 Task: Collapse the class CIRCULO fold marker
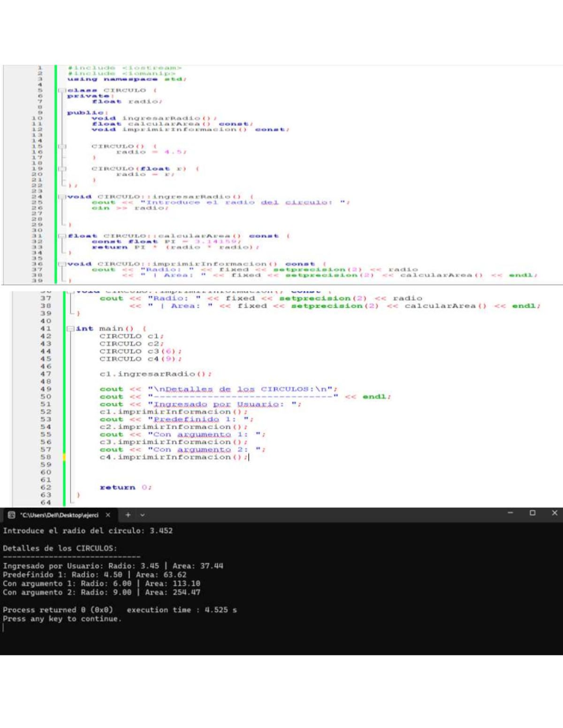(x=61, y=90)
